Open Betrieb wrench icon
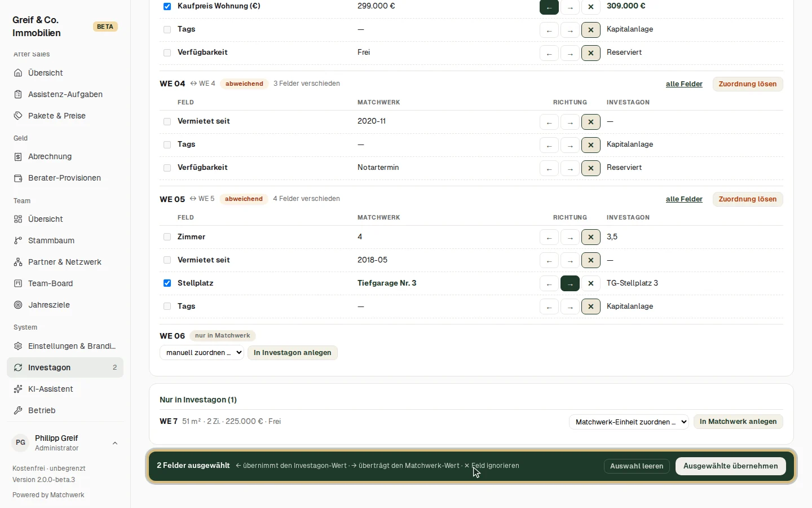Screen dimensions: 812x508 (18, 410)
